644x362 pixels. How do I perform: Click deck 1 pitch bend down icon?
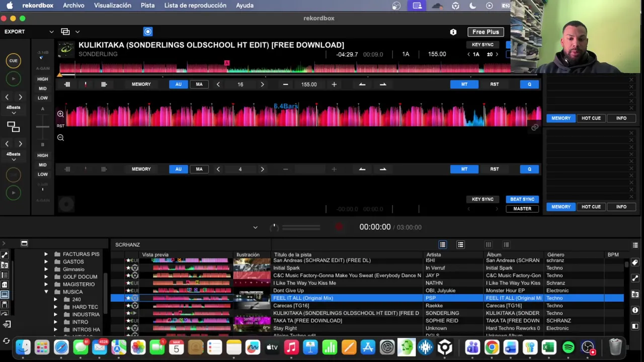(362, 84)
